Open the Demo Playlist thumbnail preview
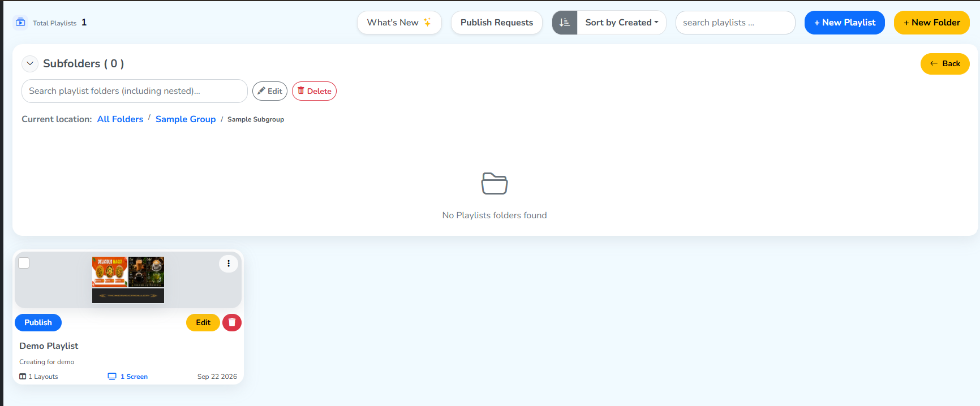980x406 pixels. pyautogui.click(x=128, y=280)
